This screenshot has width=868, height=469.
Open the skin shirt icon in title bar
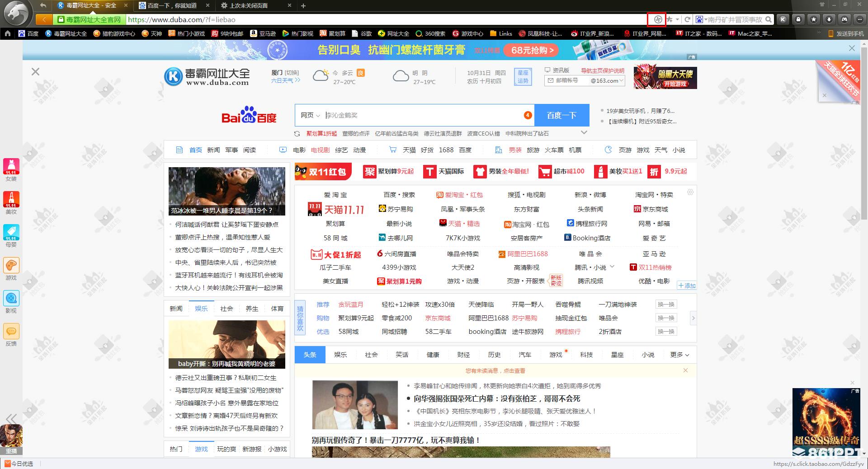(x=822, y=5)
